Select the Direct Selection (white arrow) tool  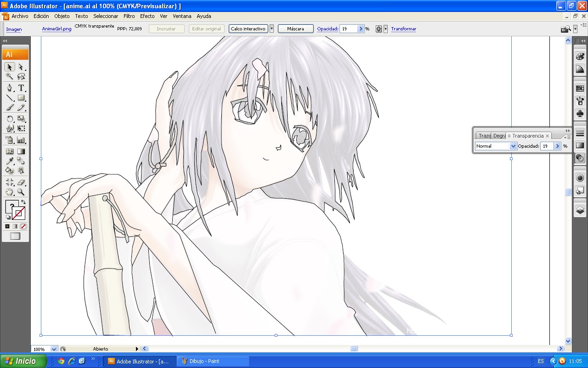[x=21, y=67]
